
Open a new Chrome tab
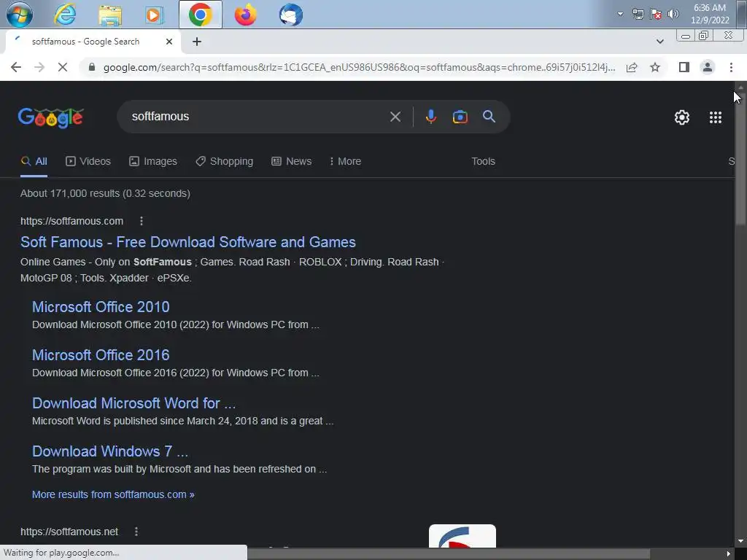pos(197,42)
